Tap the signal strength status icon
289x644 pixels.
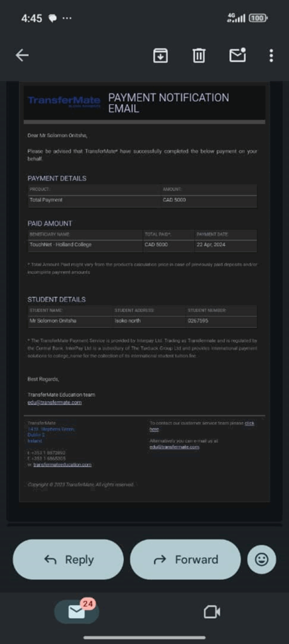tap(236, 18)
